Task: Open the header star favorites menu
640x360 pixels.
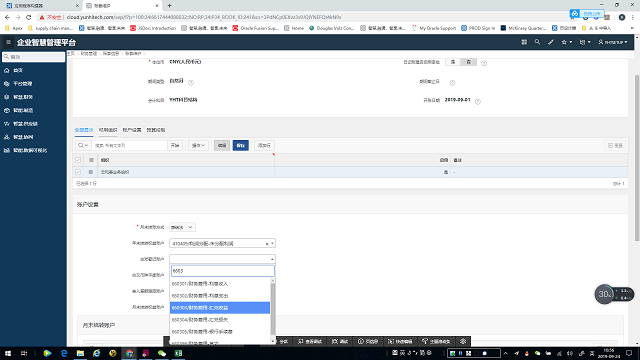Action: click(567, 42)
